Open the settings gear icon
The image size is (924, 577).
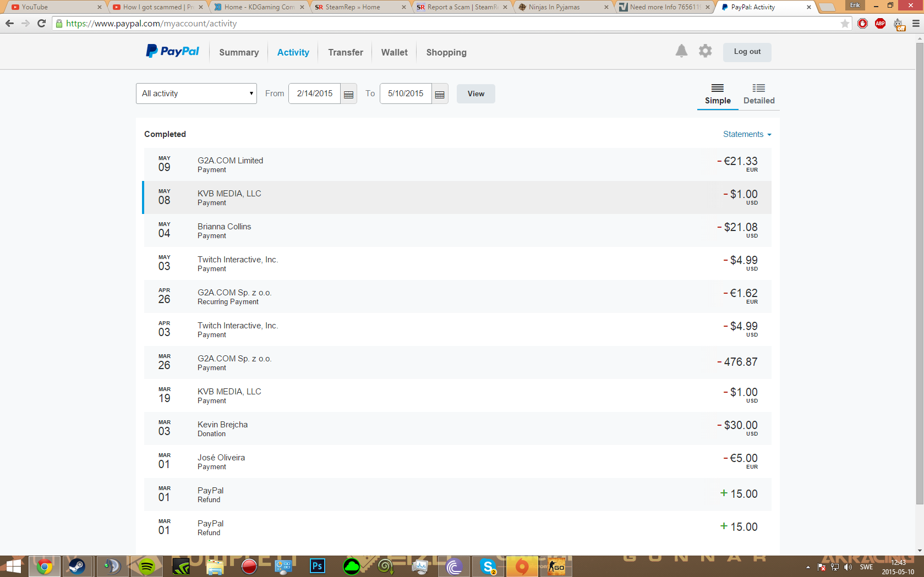705,51
